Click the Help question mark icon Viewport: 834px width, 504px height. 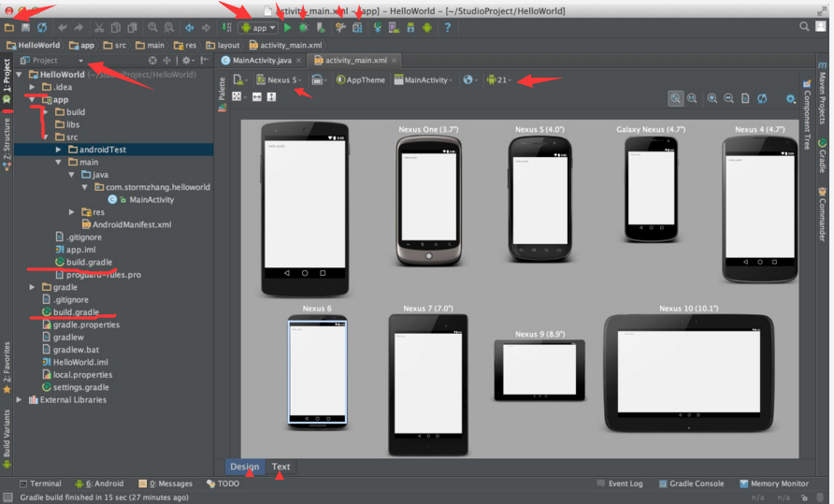[447, 27]
